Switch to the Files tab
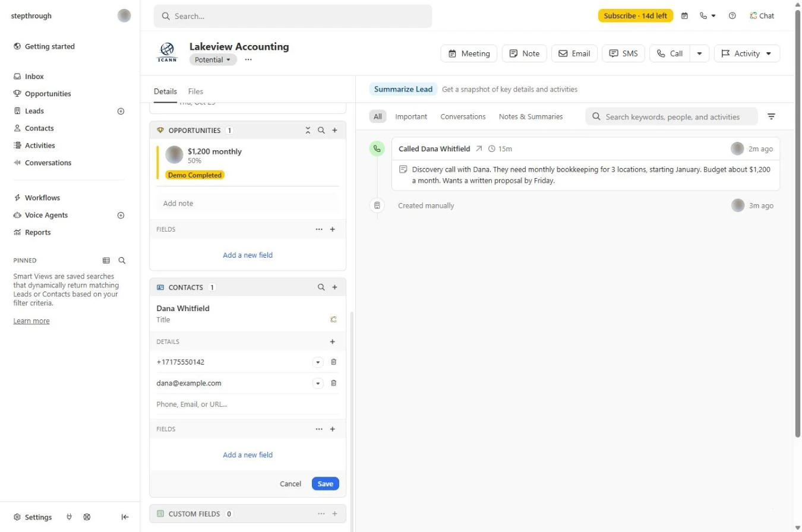 click(195, 91)
